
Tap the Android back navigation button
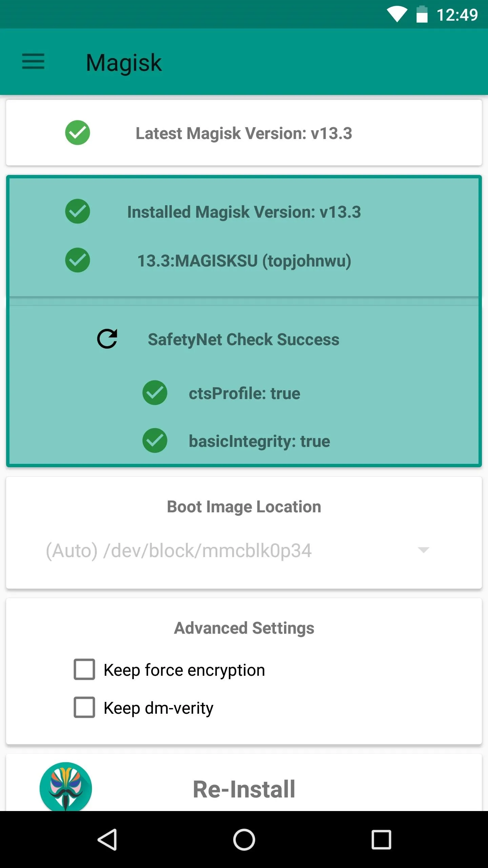[107, 840]
